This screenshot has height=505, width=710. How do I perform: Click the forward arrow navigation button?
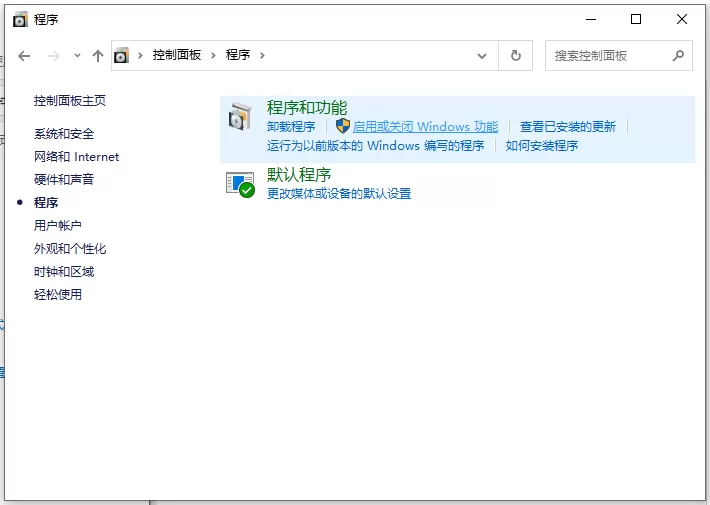click(x=54, y=56)
